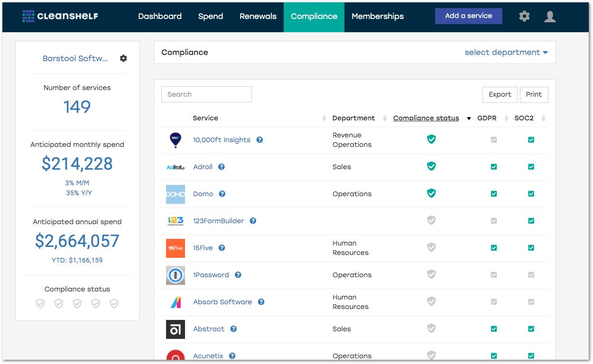
Task: Click gear icon beside Barstool Software
Action: pyautogui.click(x=123, y=58)
